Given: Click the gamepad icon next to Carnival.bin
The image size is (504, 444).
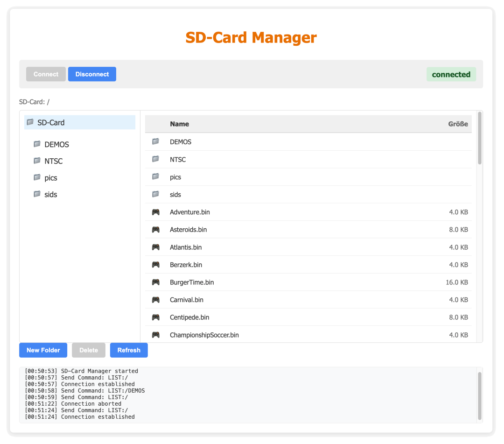Looking at the screenshot, I should coord(155,300).
